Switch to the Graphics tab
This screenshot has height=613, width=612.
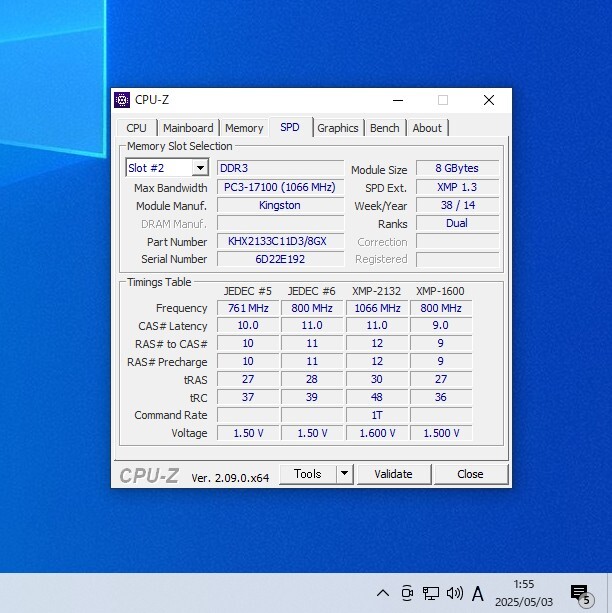click(x=337, y=128)
